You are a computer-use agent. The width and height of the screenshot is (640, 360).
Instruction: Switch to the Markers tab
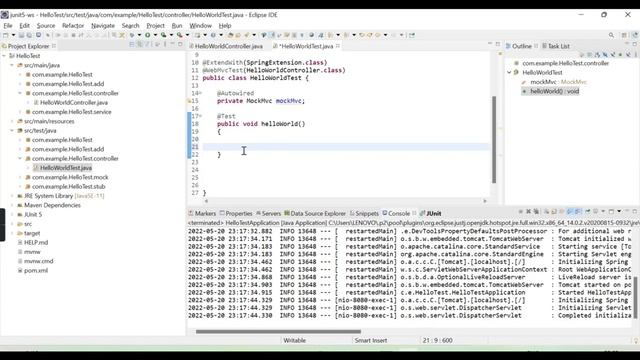pyautogui.click(x=202, y=213)
